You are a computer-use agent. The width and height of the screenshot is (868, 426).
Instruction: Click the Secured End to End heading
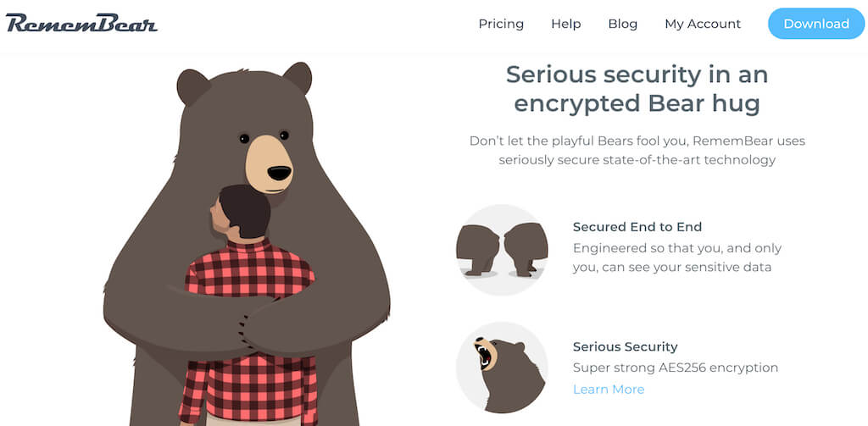coord(637,227)
